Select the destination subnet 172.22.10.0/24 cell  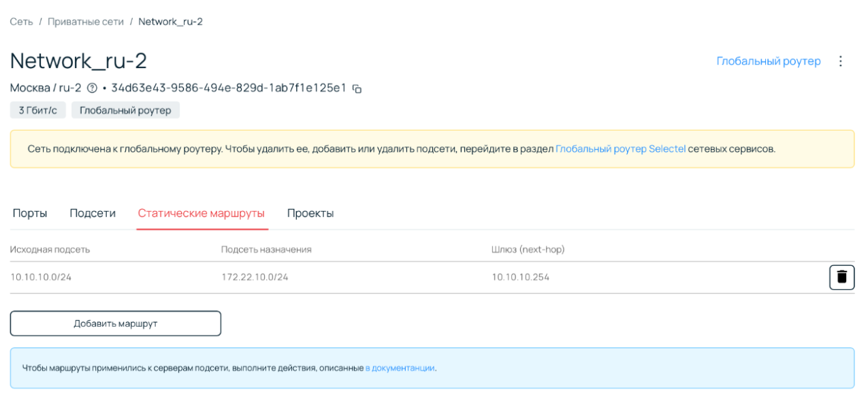[x=255, y=277]
